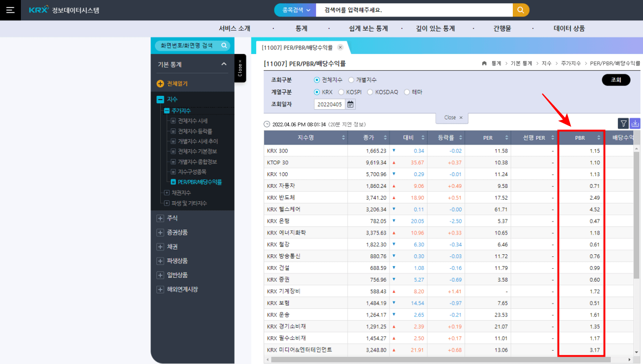Select KRX radio button

click(x=317, y=92)
